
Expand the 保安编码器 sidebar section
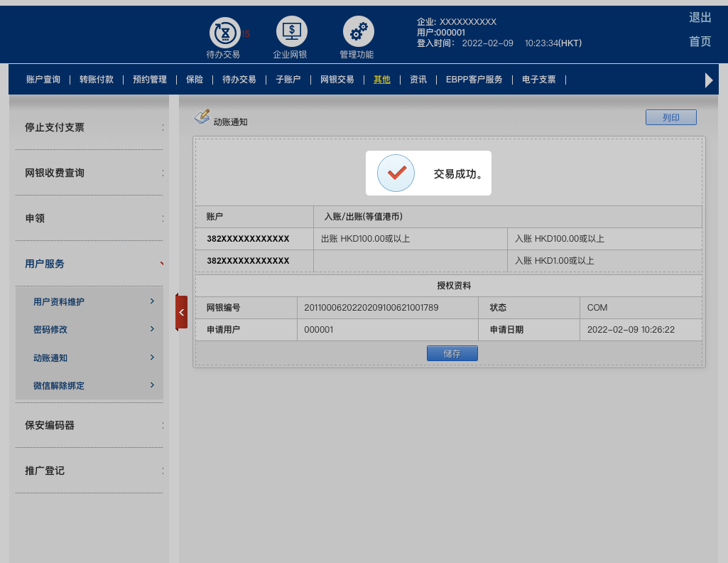(89, 425)
